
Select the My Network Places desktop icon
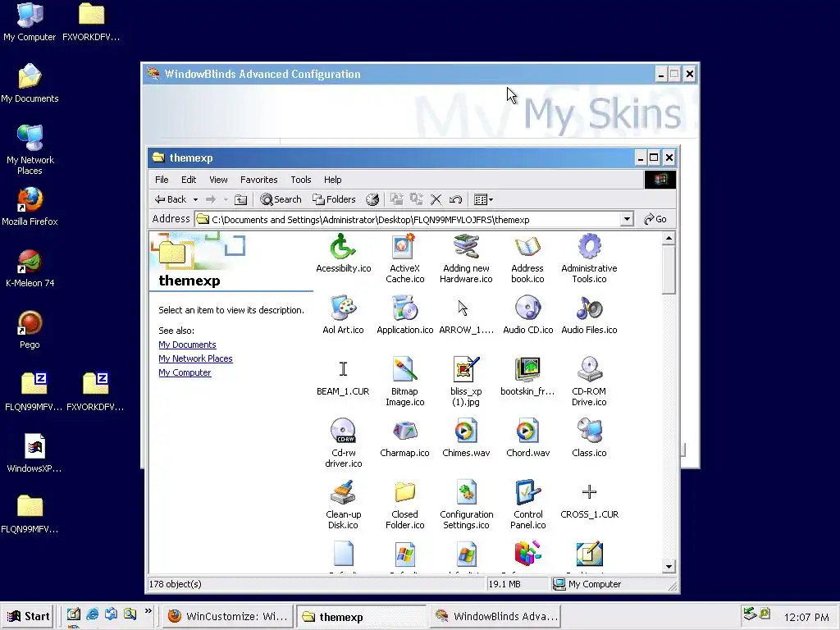[30, 150]
